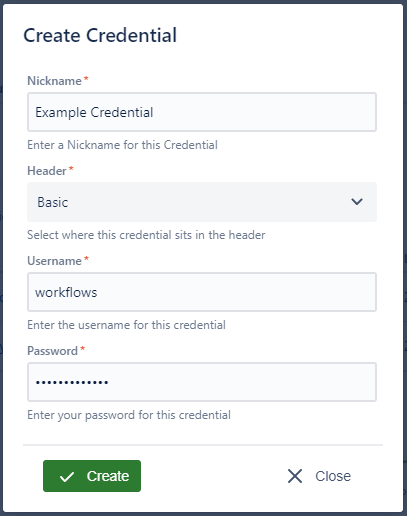Viewport: 407px width, 516px height.
Task: Click the chevron arrow in Header dropdown
Action: pos(357,201)
